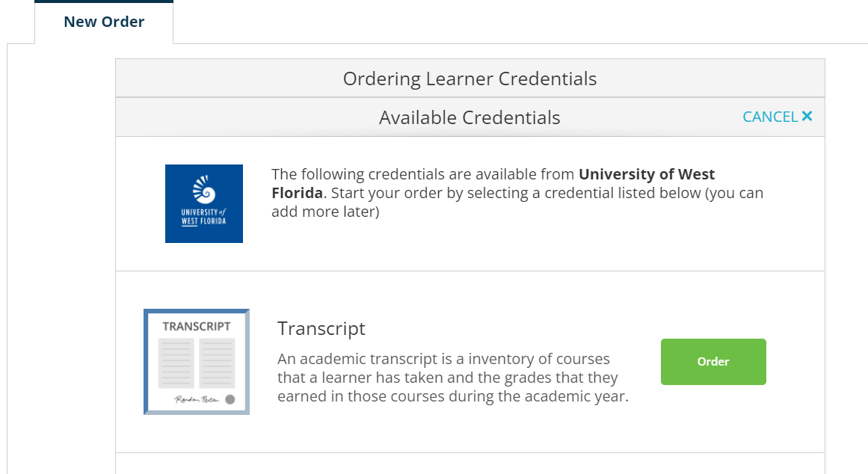
Task: Click the left page column in transcript graphic
Action: [176, 363]
